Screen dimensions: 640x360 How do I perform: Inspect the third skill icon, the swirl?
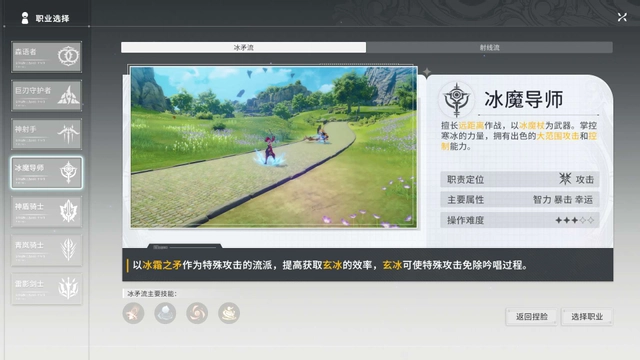click(197, 313)
